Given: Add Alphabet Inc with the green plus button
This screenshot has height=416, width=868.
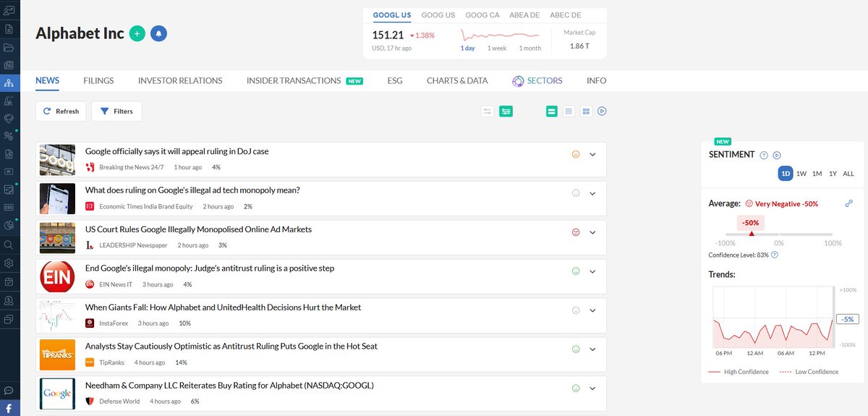Looking at the screenshot, I should [137, 33].
